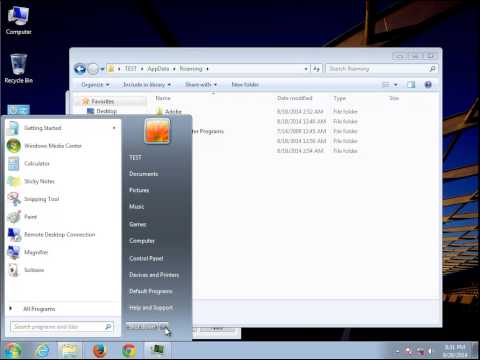Click the taskbar clock
Image resolution: width=480 pixels, height=360 pixels.
[455, 351]
